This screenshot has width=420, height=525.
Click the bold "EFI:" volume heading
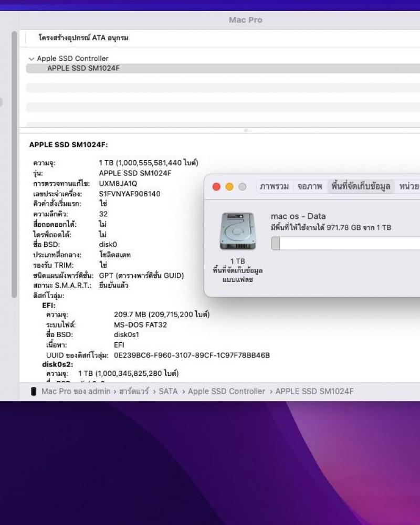click(x=49, y=306)
